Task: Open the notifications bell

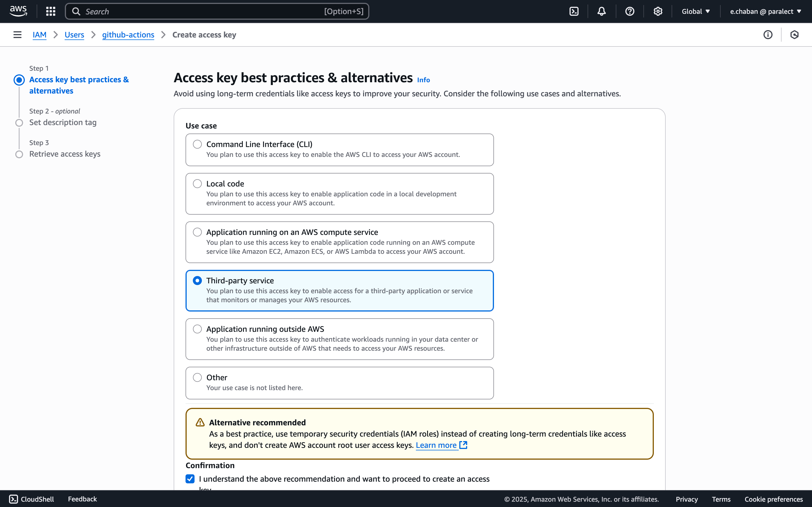Action: (601, 11)
